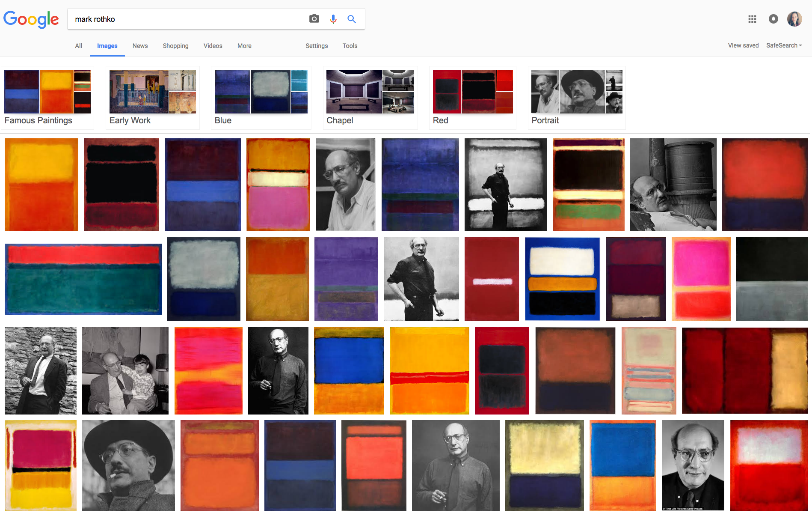The image size is (812, 516).
Task: Open the Famous Paintings suggestion card
Action: (47, 98)
